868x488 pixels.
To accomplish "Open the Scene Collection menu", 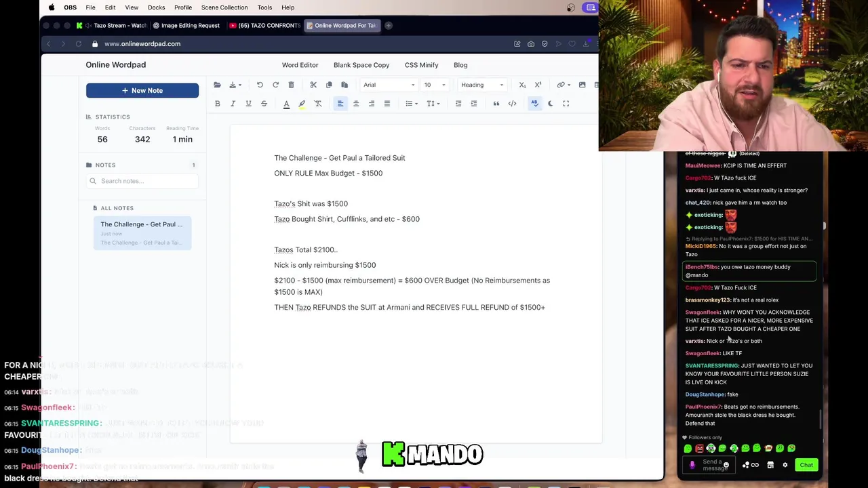I will 224,7.
